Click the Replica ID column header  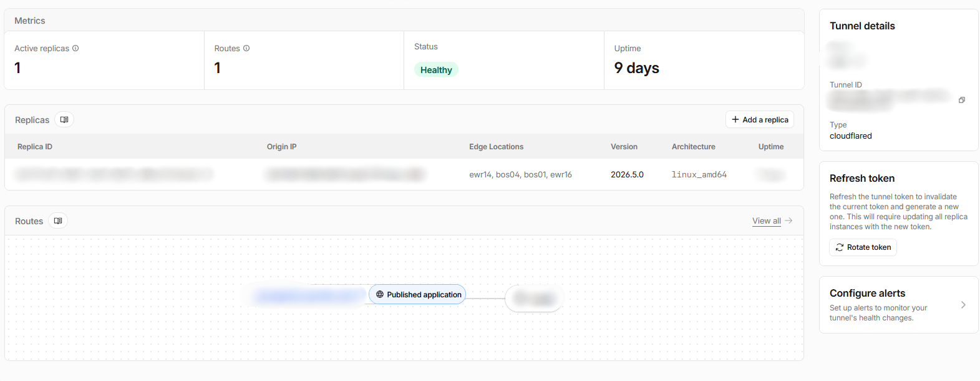click(x=35, y=147)
